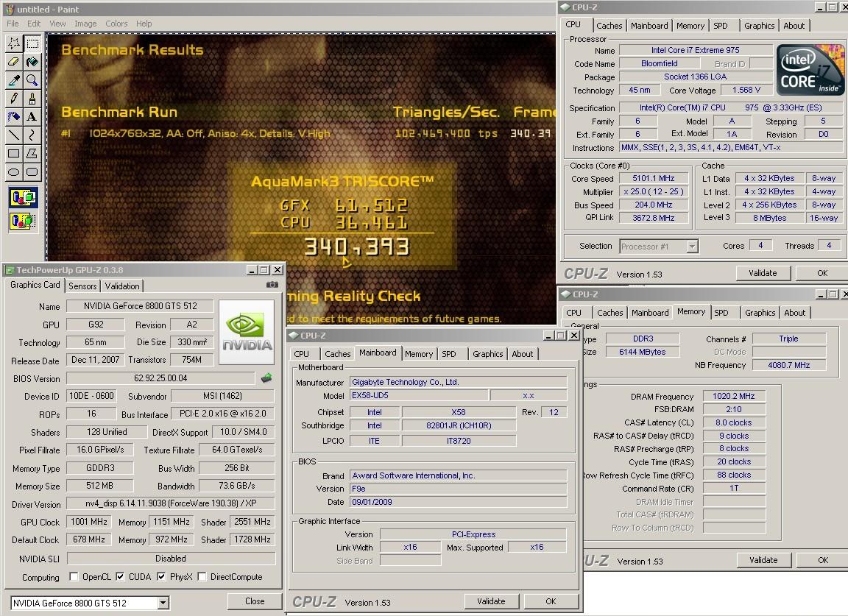Pick the Fill With Color bucket tool
The image size is (848, 616).
pyautogui.click(x=32, y=62)
